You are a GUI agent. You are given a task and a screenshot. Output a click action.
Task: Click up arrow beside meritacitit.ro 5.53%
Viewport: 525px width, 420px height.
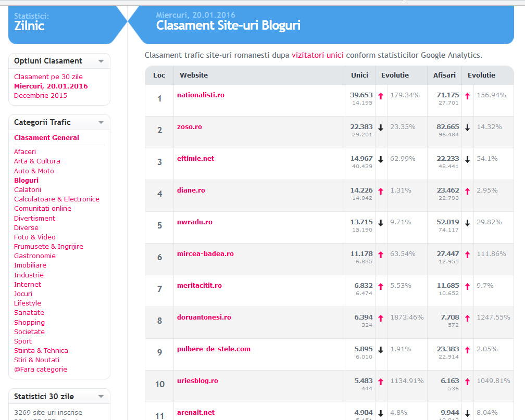381,286
